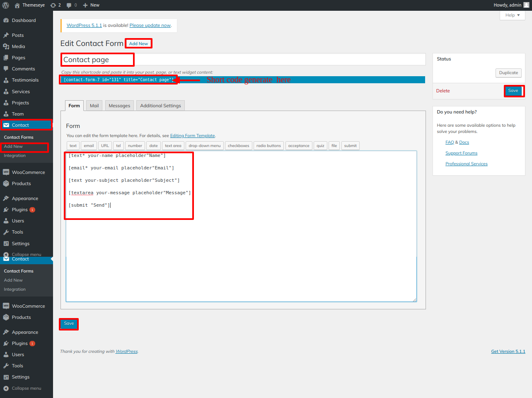Click the Duplicate button
The width and height of the screenshot is (532, 398).
[x=508, y=73]
